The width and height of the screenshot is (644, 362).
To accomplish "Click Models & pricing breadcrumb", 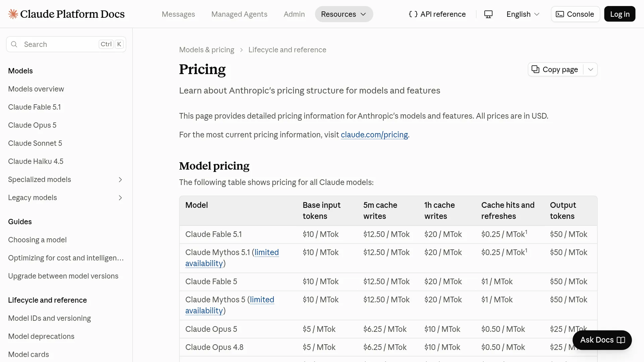I will click(x=207, y=50).
